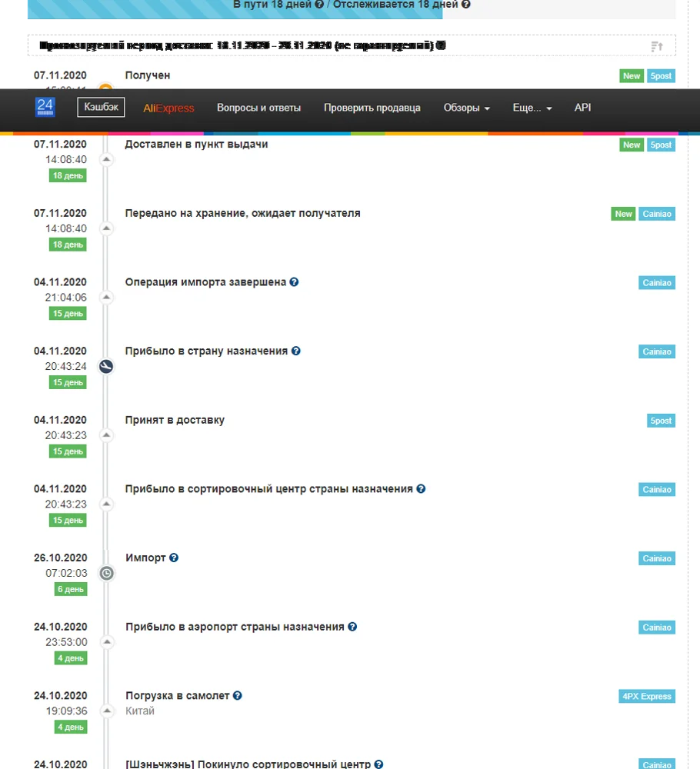Select Доставлен в пункт выдачи text
Image resolution: width=700 pixels, height=769 pixels.
tap(196, 145)
